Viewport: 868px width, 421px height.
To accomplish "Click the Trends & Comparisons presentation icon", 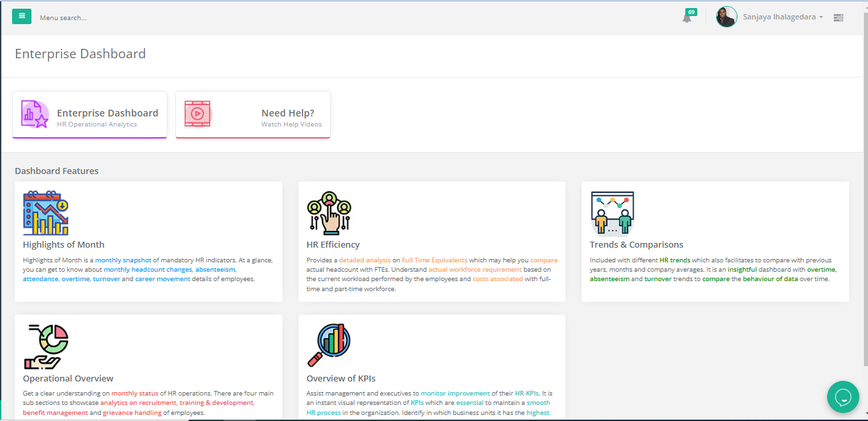I will click(x=612, y=213).
